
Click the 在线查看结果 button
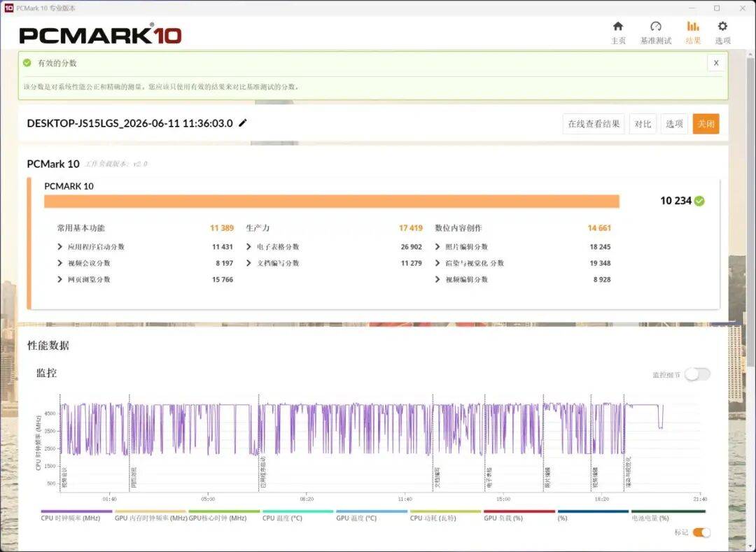click(x=594, y=124)
